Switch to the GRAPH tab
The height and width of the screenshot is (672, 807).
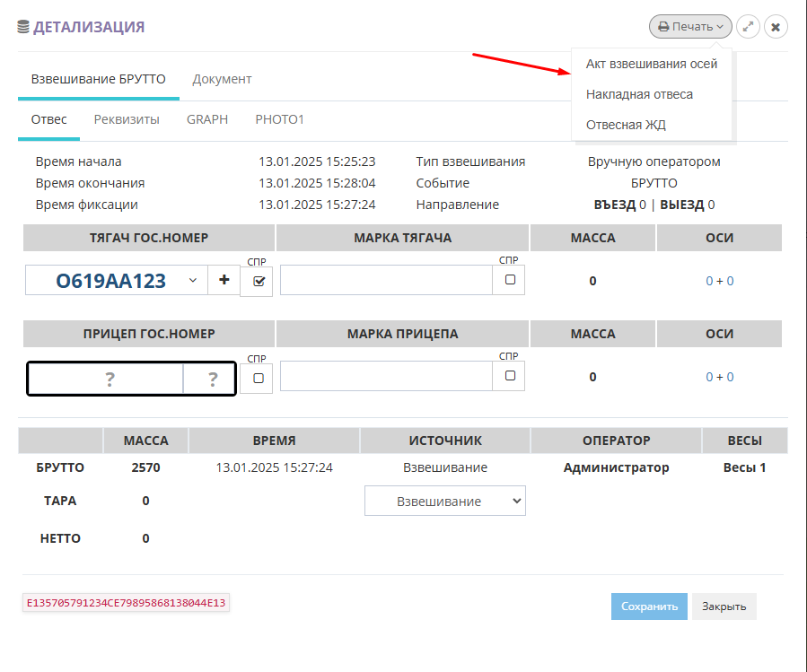(206, 119)
